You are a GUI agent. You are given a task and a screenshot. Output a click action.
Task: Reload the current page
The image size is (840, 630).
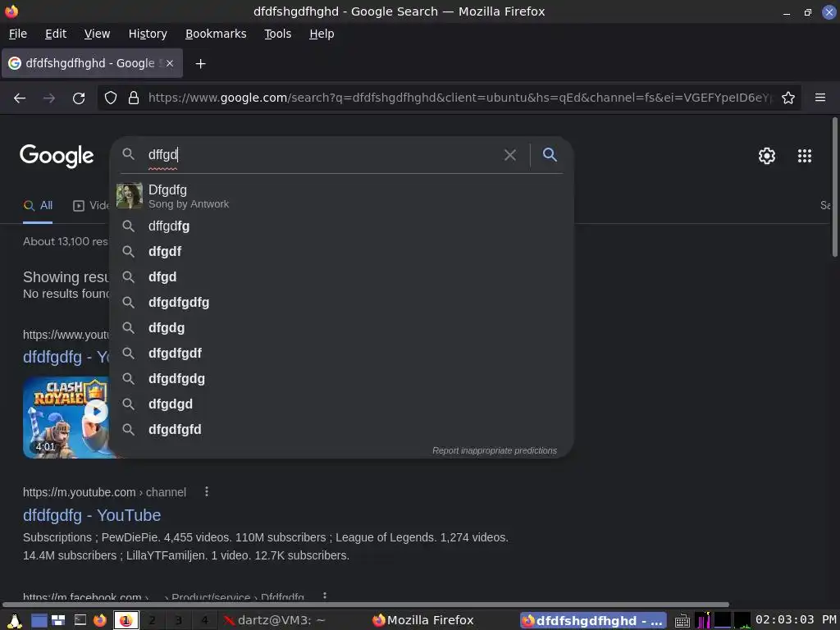coord(79,98)
